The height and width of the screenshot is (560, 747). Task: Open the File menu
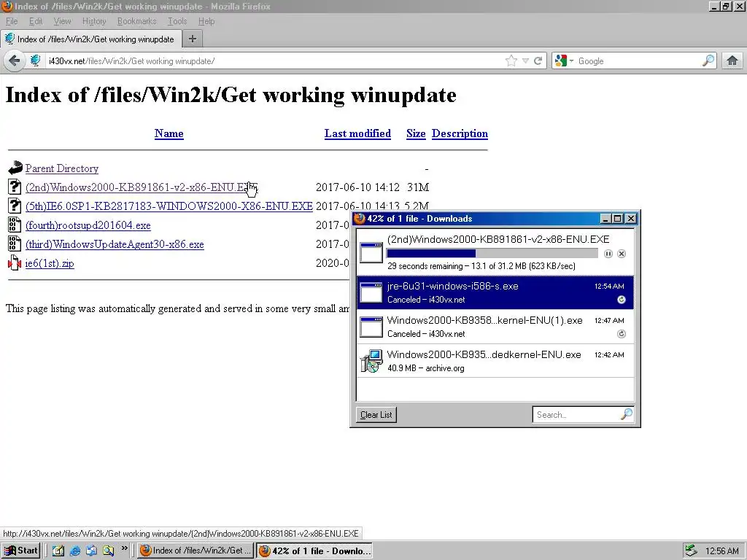[12, 21]
